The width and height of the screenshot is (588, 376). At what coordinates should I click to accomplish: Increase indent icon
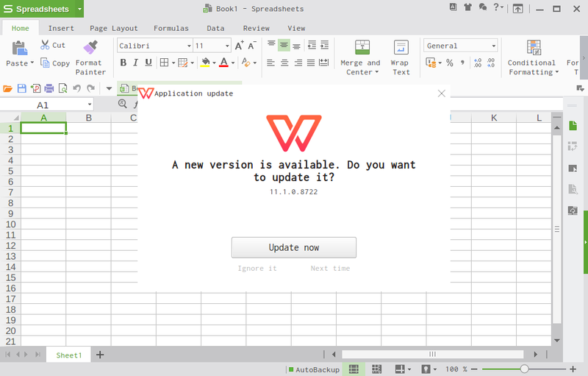pos(324,46)
